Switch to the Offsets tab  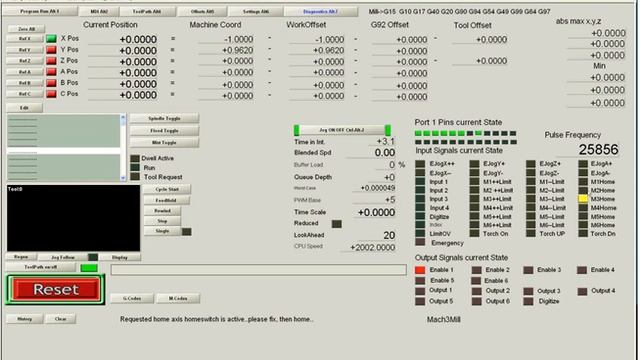(202, 11)
